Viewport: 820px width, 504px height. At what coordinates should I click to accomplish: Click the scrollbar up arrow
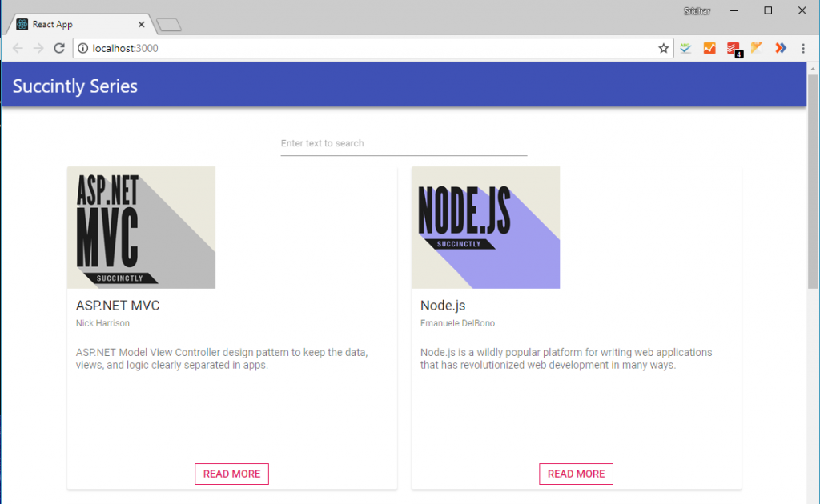pyautogui.click(x=813, y=69)
